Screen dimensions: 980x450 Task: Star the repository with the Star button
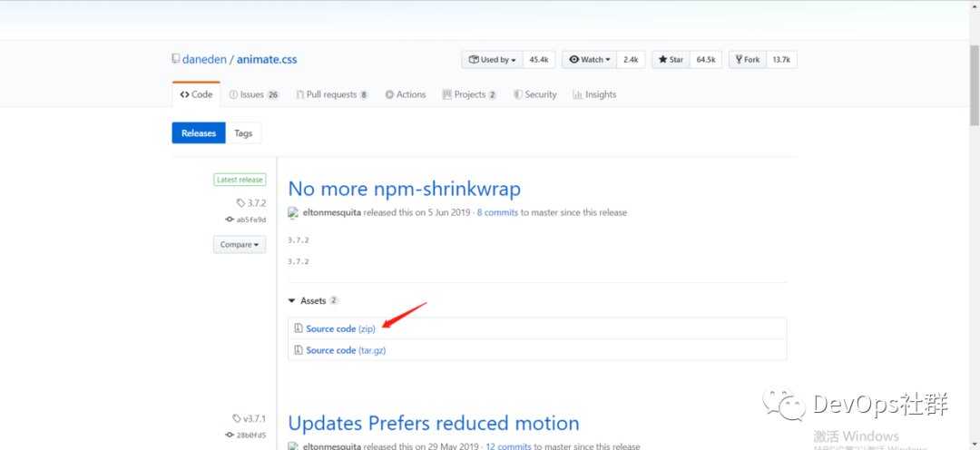[671, 60]
